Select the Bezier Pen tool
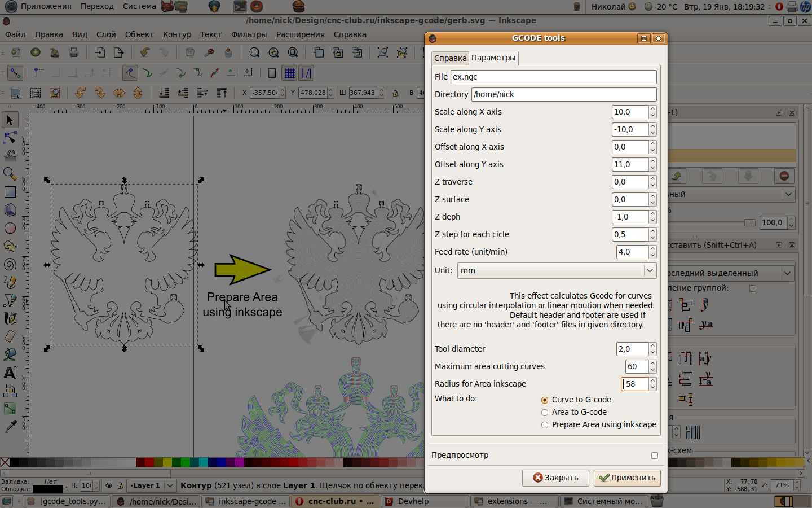812x508 pixels. [x=10, y=300]
